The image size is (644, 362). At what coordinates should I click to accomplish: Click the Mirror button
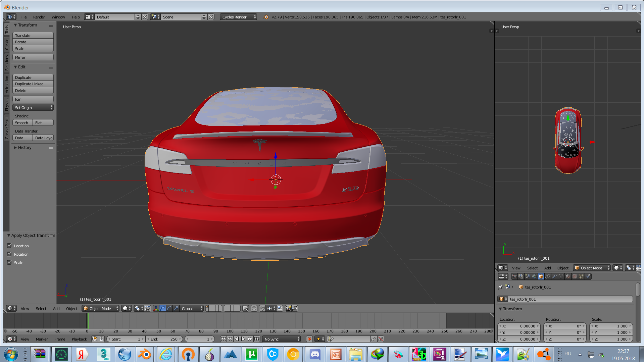click(x=33, y=57)
